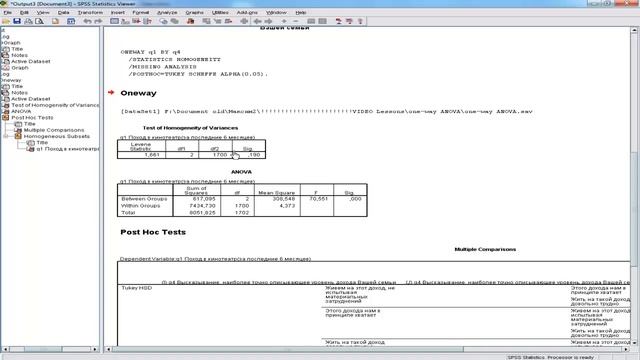Click the Undo arrow icon
Image resolution: width=640 pixels, height=360 pixels.
pyautogui.click(x=87, y=21)
